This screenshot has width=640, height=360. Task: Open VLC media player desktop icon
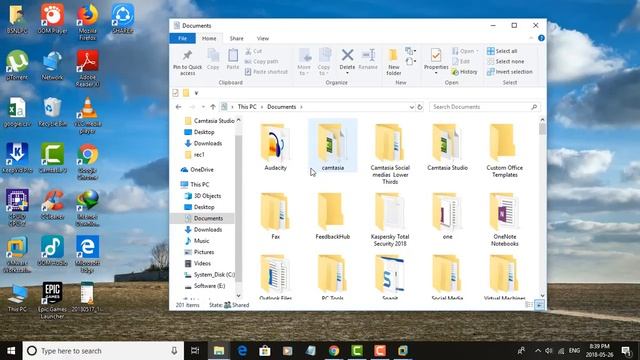click(87, 116)
